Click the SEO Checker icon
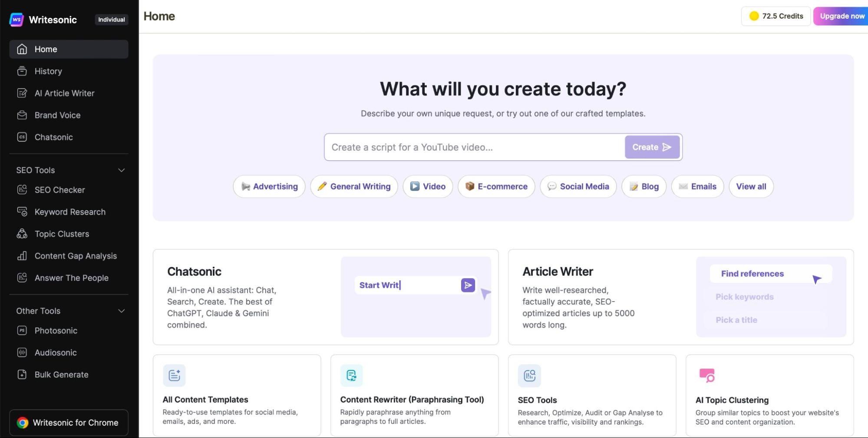This screenshot has height=438, width=868. 22,190
